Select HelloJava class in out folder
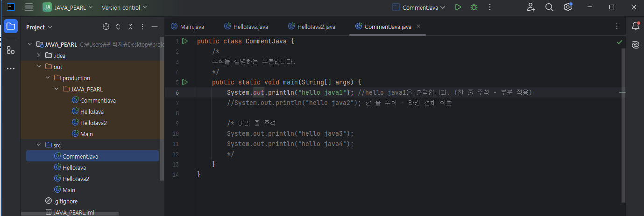The image size is (644, 216). 92,111
